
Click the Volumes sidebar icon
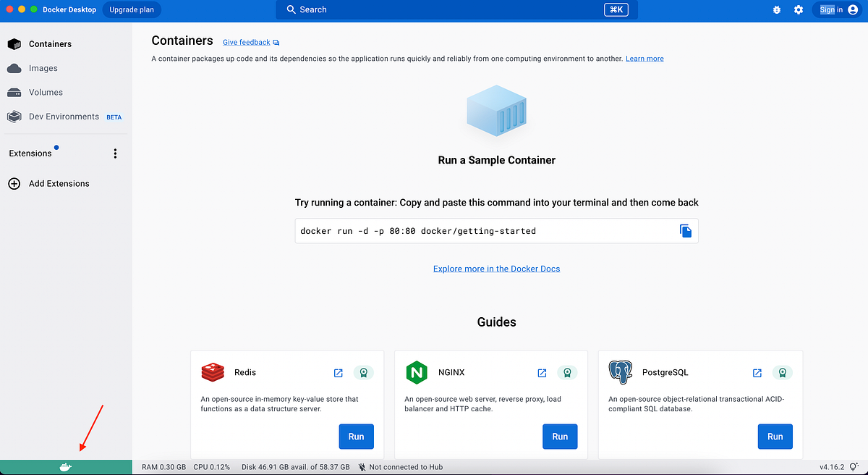coord(14,92)
